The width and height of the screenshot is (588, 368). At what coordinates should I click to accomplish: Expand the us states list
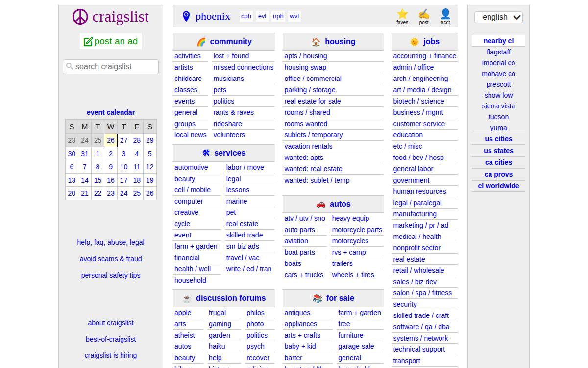click(x=498, y=151)
